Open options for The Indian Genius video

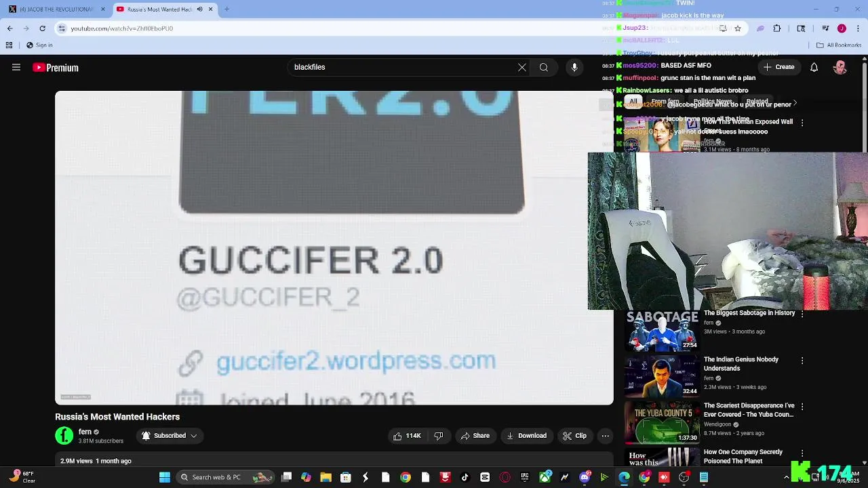pyautogui.click(x=802, y=361)
